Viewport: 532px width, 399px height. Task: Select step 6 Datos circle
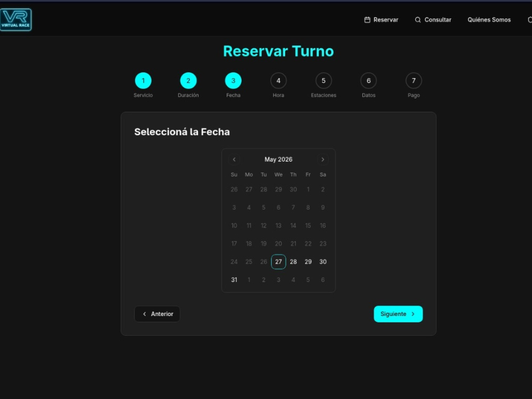tap(369, 81)
